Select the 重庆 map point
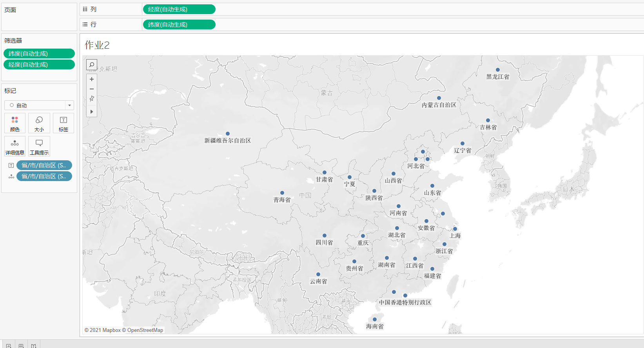The height and width of the screenshot is (348, 644). (363, 236)
